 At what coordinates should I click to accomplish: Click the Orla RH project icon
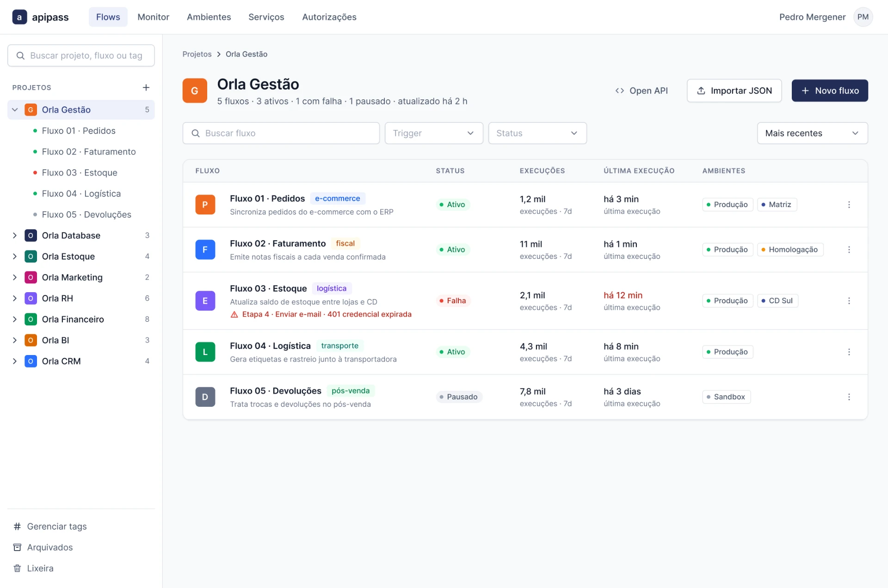[x=31, y=298]
